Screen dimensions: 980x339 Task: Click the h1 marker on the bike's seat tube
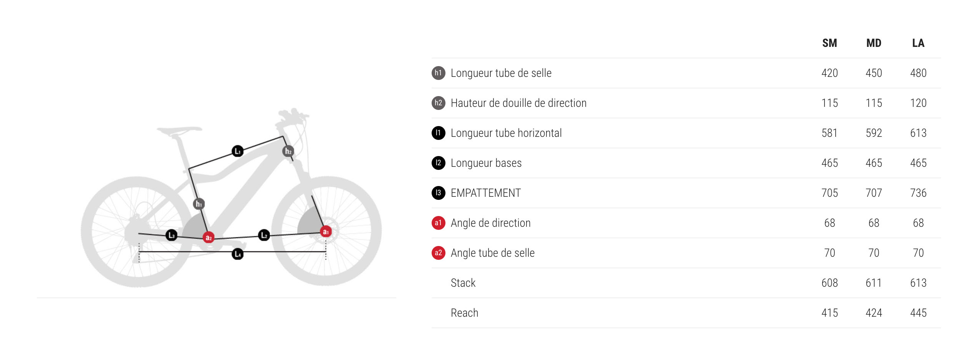[199, 204]
